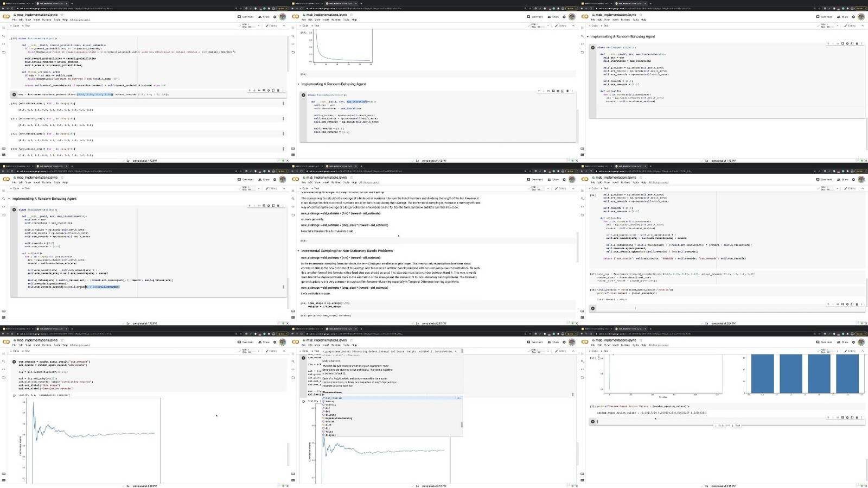Delete cell trash icon in max_iterations-highlight frame
868x488 pixels.
[x=567, y=91]
